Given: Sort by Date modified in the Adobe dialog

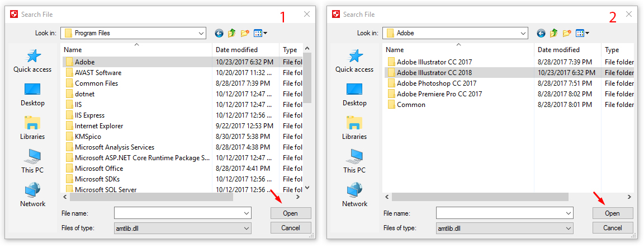Looking at the screenshot, I should pos(567,50).
